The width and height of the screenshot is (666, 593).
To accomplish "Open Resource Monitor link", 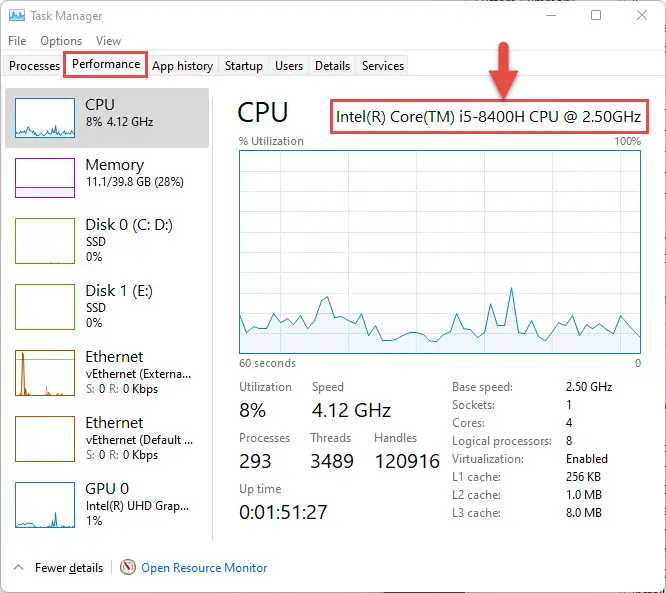I will click(x=204, y=568).
